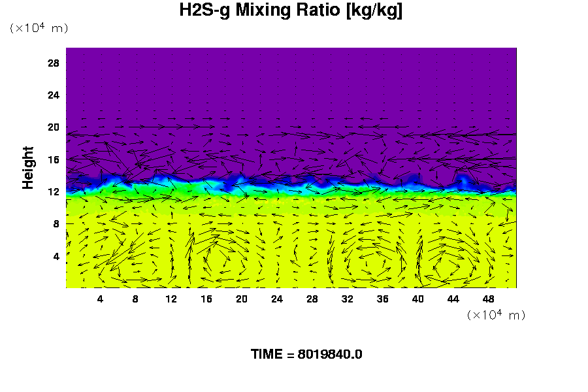
Task: Click the 4 tick on the height axis
Action: [56, 256]
